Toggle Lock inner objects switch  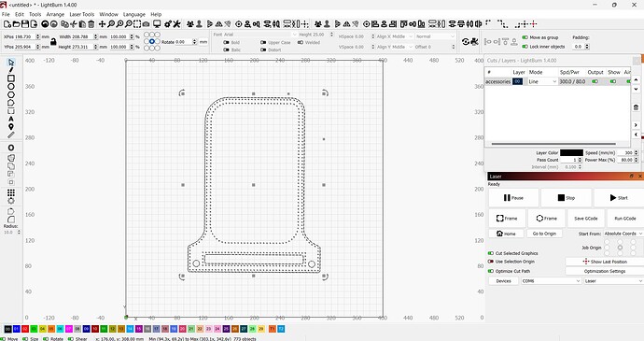click(x=525, y=47)
